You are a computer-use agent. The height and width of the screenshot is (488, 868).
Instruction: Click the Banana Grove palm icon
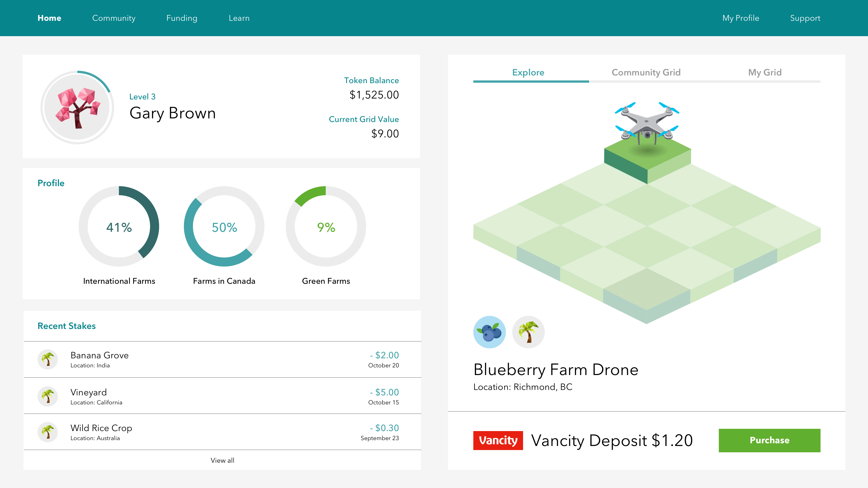point(47,359)
